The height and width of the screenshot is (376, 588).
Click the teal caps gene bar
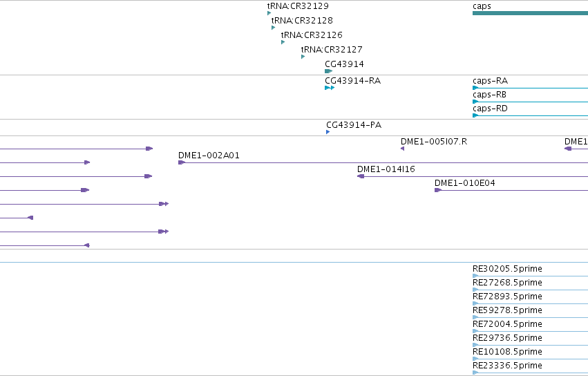click(x=530, y=13)
